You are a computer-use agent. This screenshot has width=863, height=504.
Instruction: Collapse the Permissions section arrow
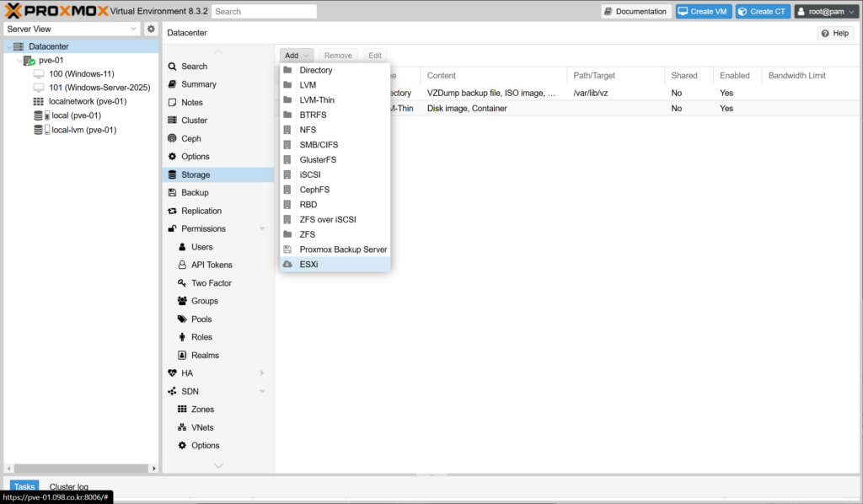point(262,229)
